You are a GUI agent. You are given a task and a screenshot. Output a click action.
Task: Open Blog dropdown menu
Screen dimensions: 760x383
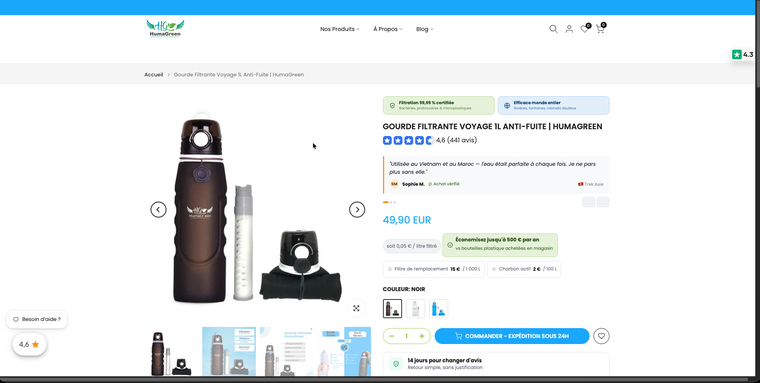tap(425, 29)
